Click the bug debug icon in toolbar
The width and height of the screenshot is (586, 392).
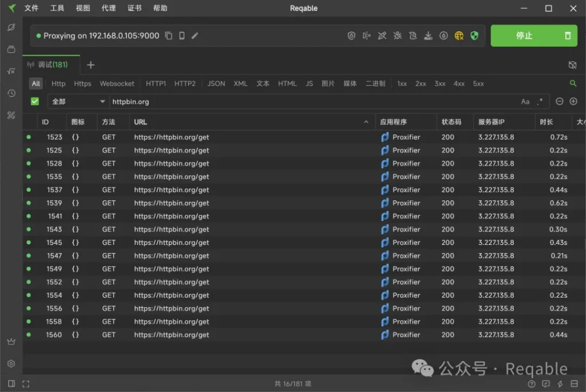point(397,35)
